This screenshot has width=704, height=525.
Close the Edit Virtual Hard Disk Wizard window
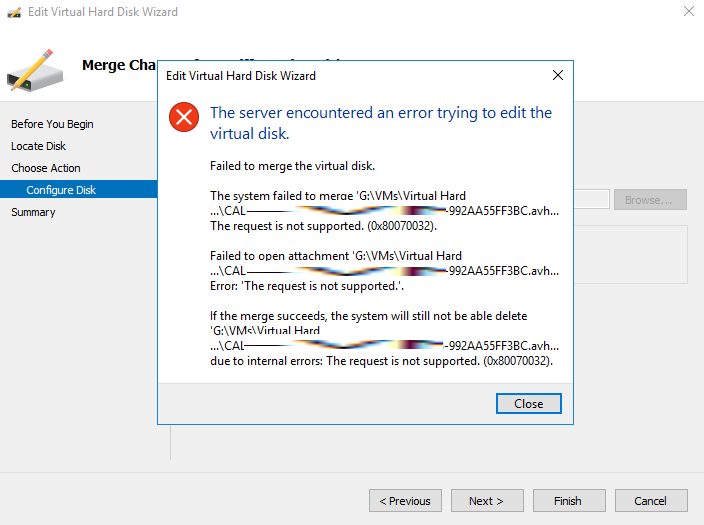point(688,12)
